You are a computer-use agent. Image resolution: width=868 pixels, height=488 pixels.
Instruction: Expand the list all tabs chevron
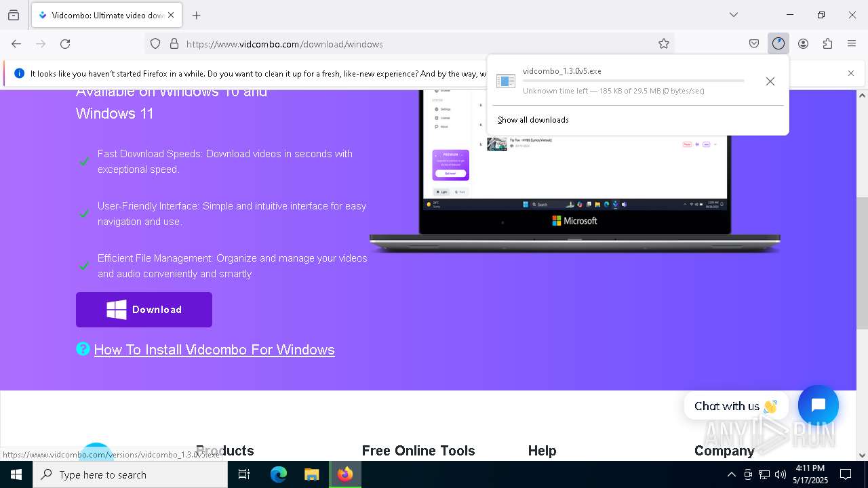[734, 15]
